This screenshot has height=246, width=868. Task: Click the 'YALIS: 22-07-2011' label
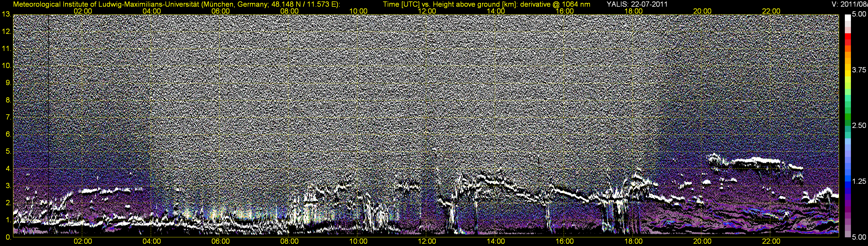point(637,4)
